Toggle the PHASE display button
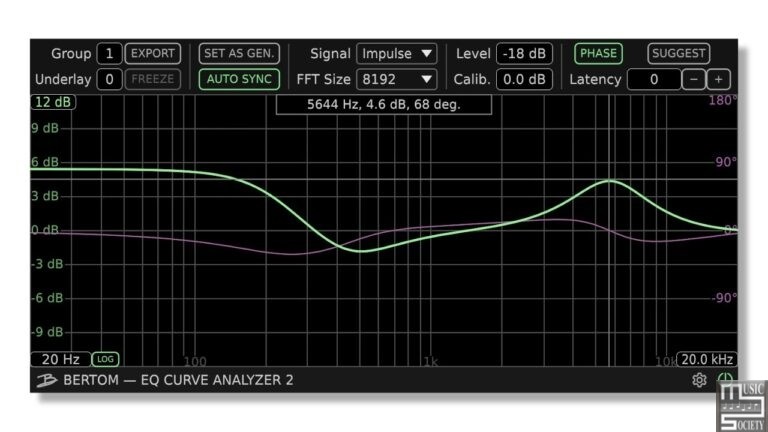 coord(598,53)
